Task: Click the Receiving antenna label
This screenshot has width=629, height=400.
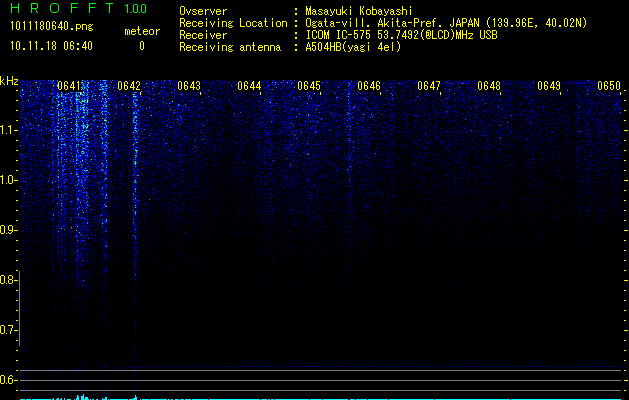Action: [230, 47]
